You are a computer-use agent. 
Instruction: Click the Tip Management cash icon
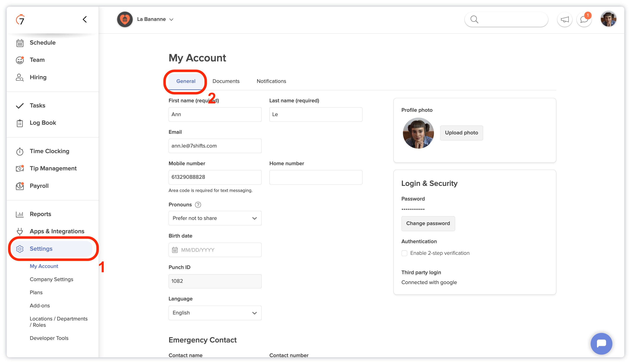20,168
